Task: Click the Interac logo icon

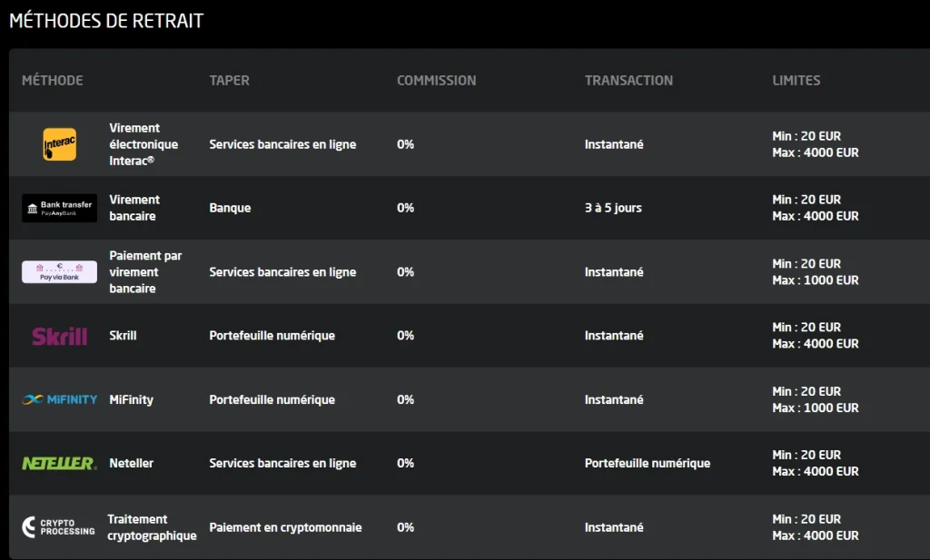Action: (x=59, y=144)
